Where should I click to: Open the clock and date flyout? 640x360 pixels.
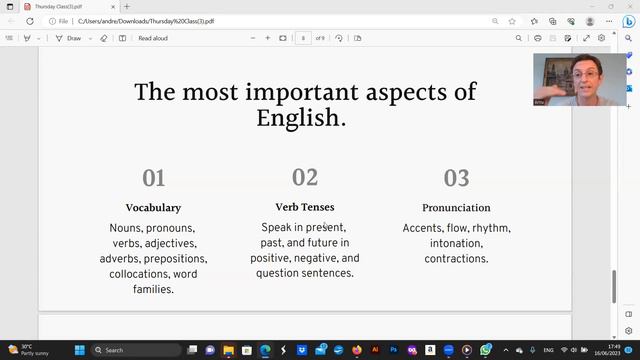click(x=607, y=350)
